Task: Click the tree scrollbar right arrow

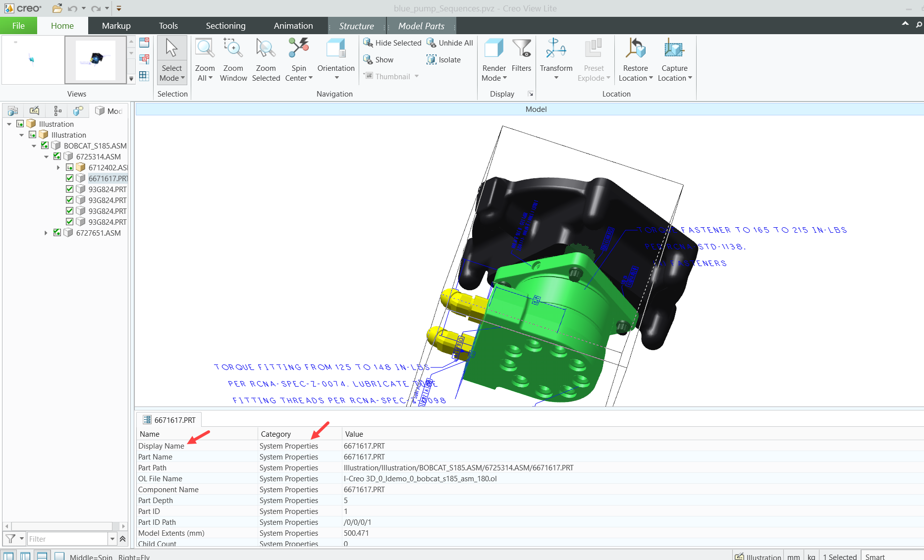Action: pos(123,526)
